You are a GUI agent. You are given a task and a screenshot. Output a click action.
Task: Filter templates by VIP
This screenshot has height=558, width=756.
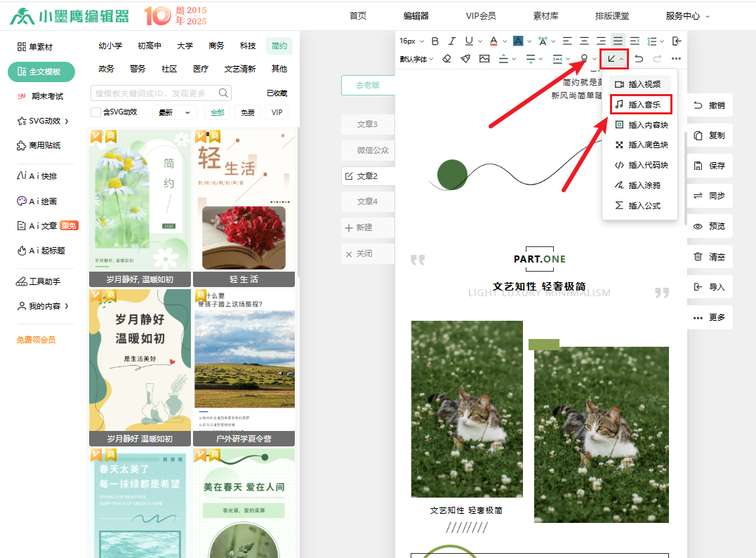click(x=277, y=112)
